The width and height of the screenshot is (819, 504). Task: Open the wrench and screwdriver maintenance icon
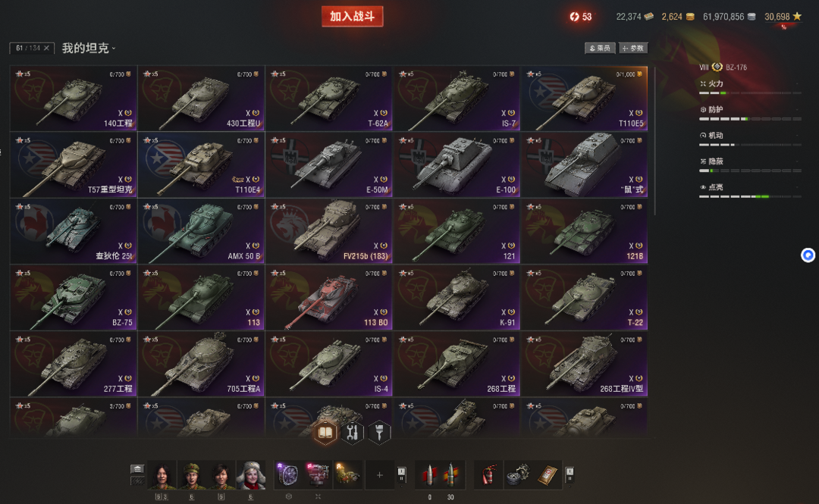click(x=353, y=433)
